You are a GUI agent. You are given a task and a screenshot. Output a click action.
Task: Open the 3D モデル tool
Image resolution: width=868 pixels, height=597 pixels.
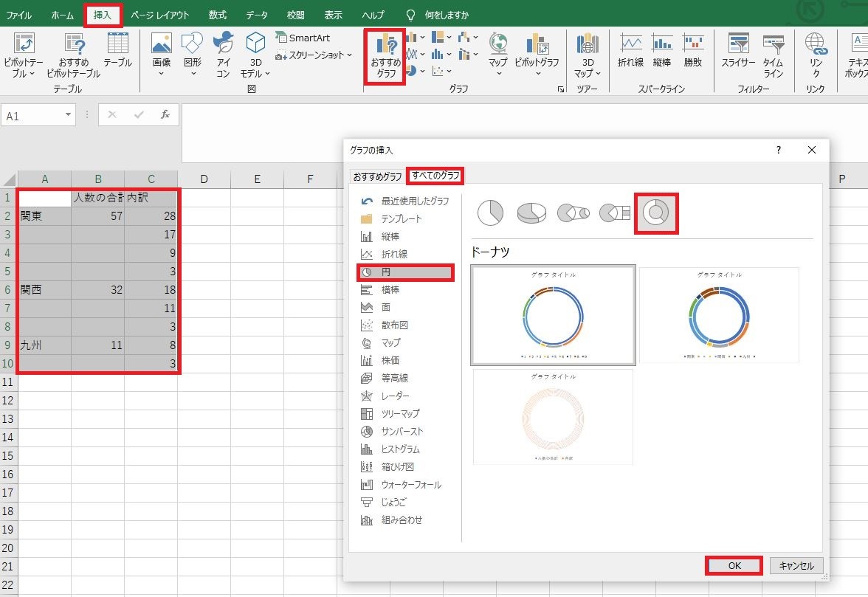point(255,55)
